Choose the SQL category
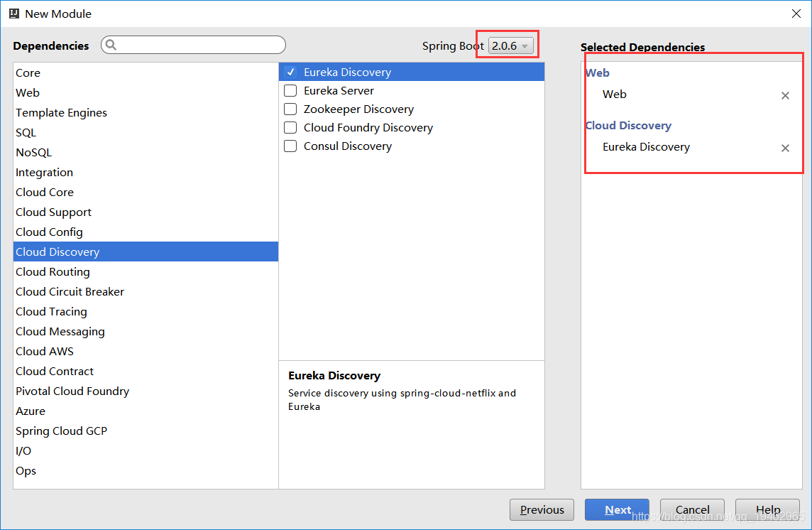812x530 pixels. [x=146, y=133]
